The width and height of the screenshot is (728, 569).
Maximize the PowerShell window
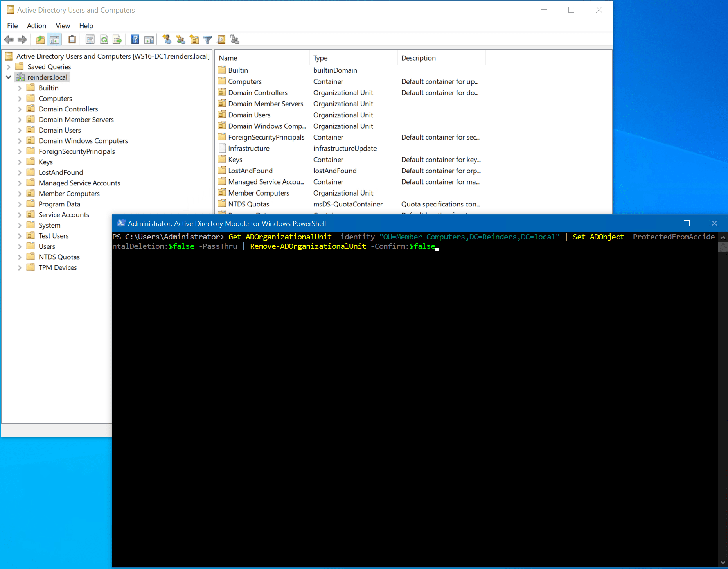(x=687, y=223)
